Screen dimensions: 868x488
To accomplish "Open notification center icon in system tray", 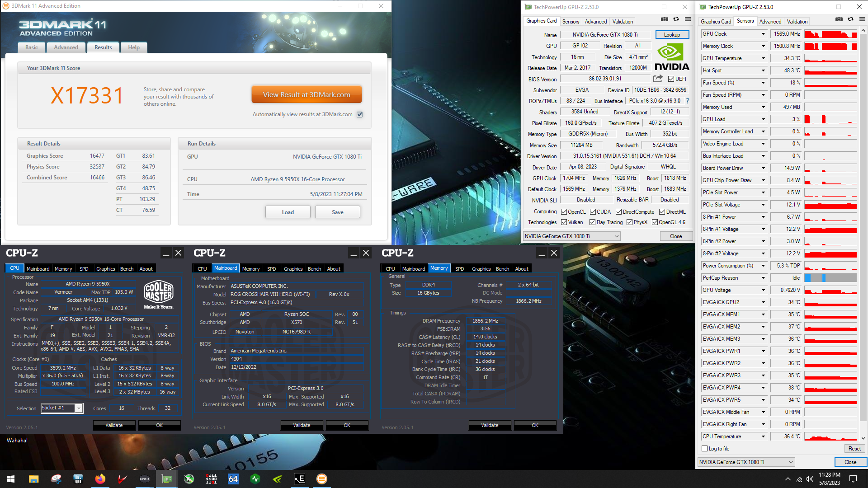I will pos(853,479).
